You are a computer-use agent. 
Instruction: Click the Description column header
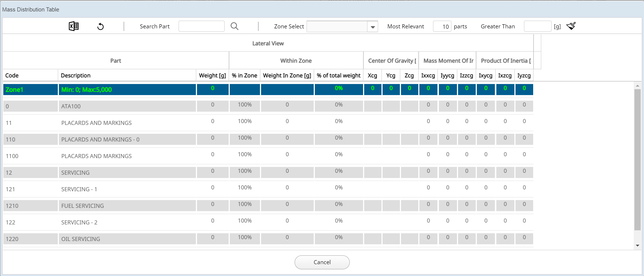point(76,76)
